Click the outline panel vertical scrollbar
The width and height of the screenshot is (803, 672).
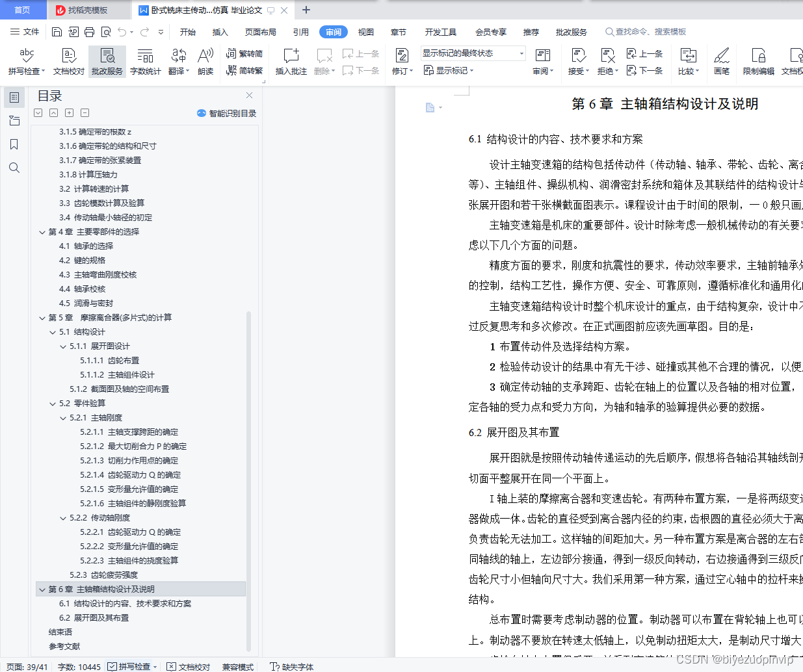click(248, 481)
